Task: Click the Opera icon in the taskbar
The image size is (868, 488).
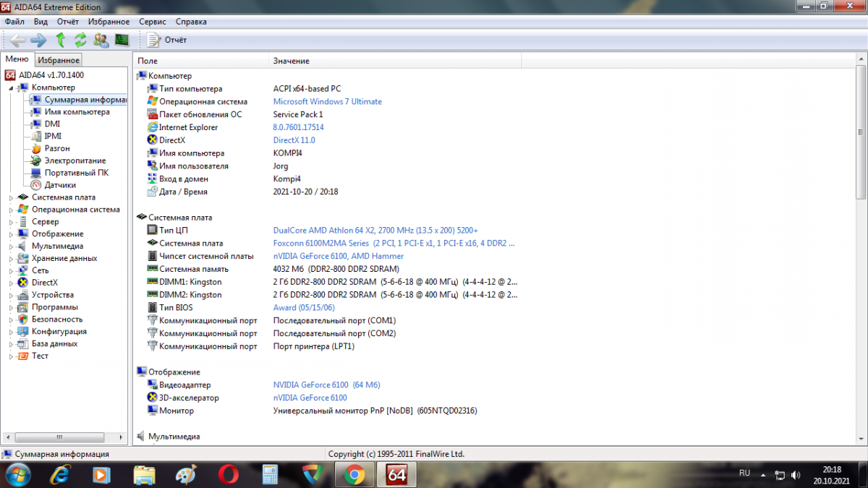Action: (228, 474)
